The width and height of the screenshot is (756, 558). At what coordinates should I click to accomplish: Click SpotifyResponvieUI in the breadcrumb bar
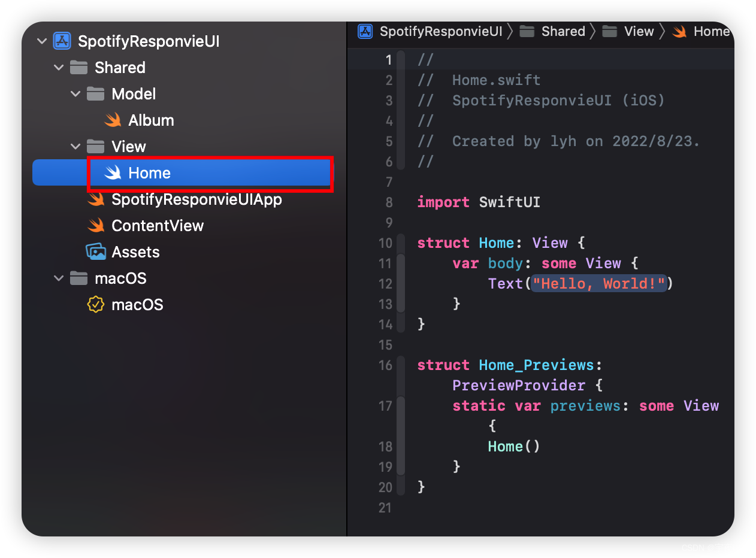click(x=441, y=31)
